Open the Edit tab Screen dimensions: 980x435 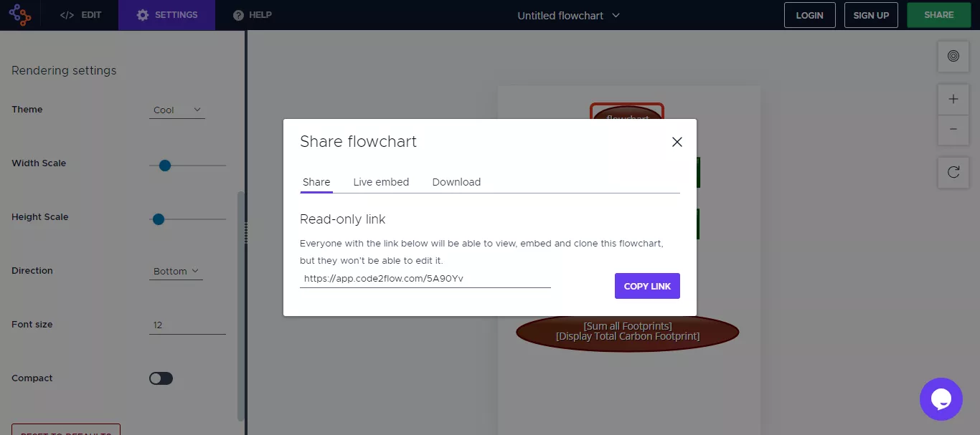point(80,15)
